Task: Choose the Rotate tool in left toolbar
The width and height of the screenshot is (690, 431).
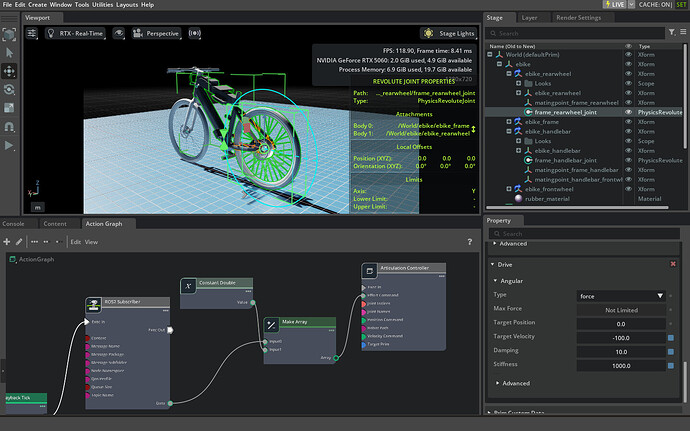Action: tap(10, 90)
